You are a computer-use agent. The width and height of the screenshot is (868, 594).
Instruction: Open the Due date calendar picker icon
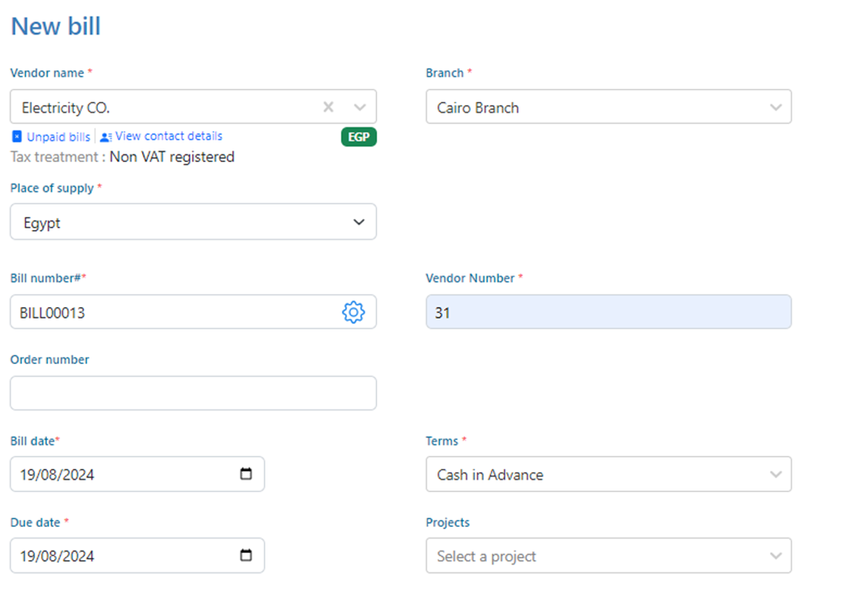(x=246, y=555)
